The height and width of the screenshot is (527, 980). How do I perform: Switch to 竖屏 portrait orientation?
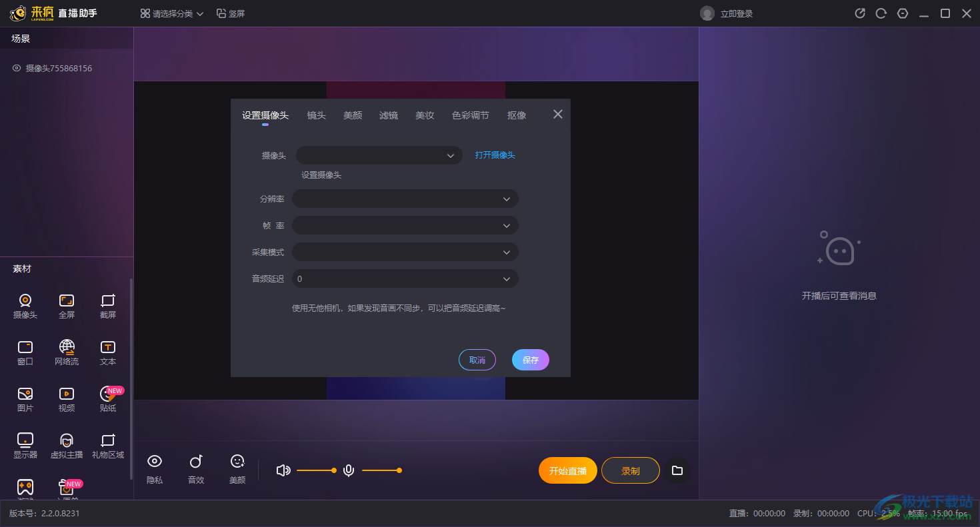231,13
